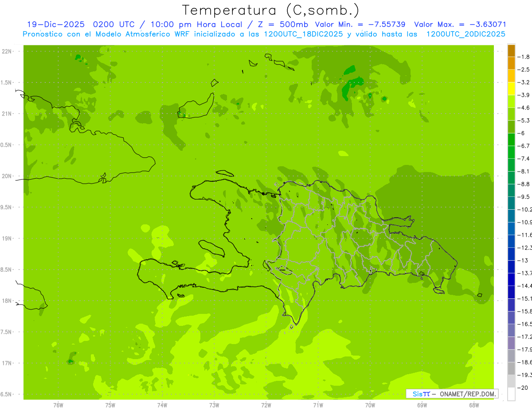Click the "68W" longitude label

pyautogui.click(x=474, y=405)
